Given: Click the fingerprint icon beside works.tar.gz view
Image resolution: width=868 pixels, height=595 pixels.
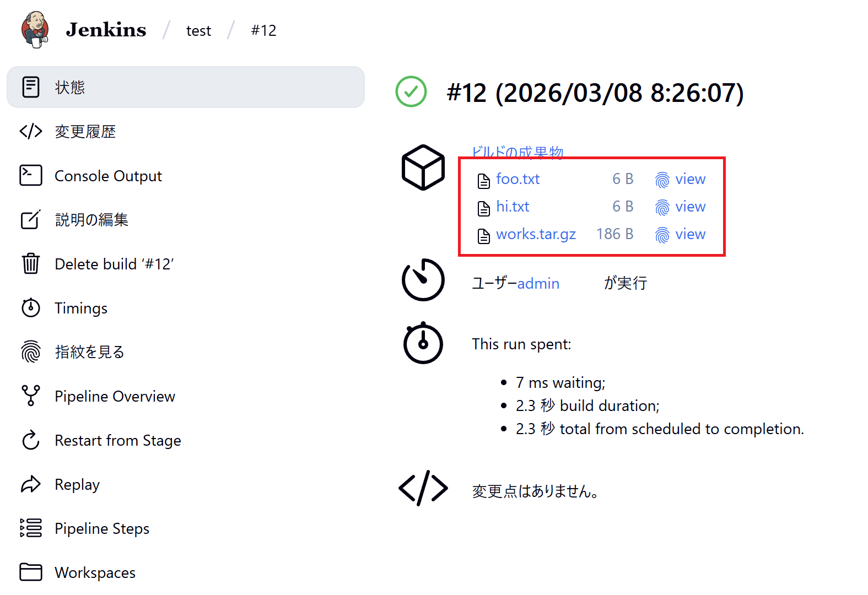Looking at the screenshot, I should pos(662,235).
